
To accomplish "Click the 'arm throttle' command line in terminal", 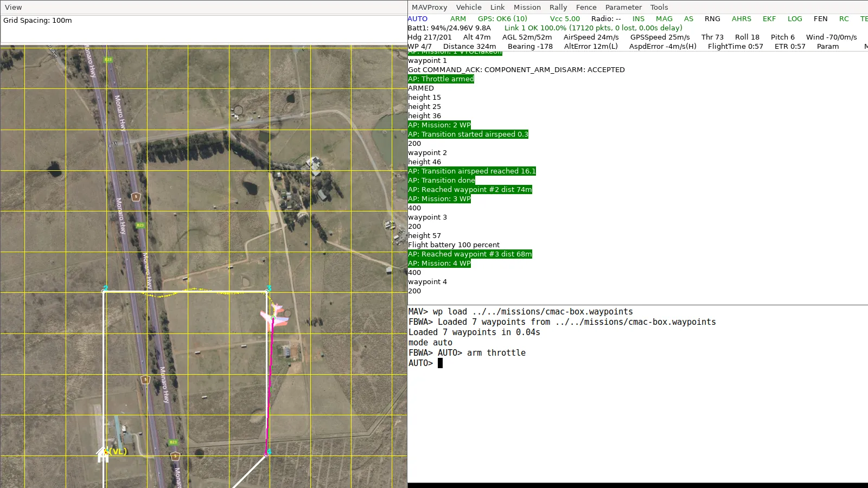I will [467, 352].
